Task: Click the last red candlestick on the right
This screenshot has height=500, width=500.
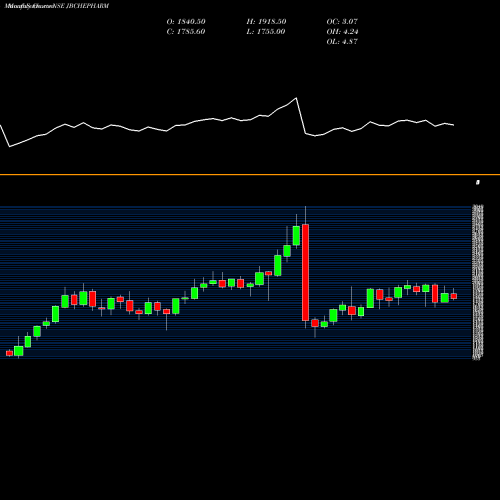Action: (454, 296)
